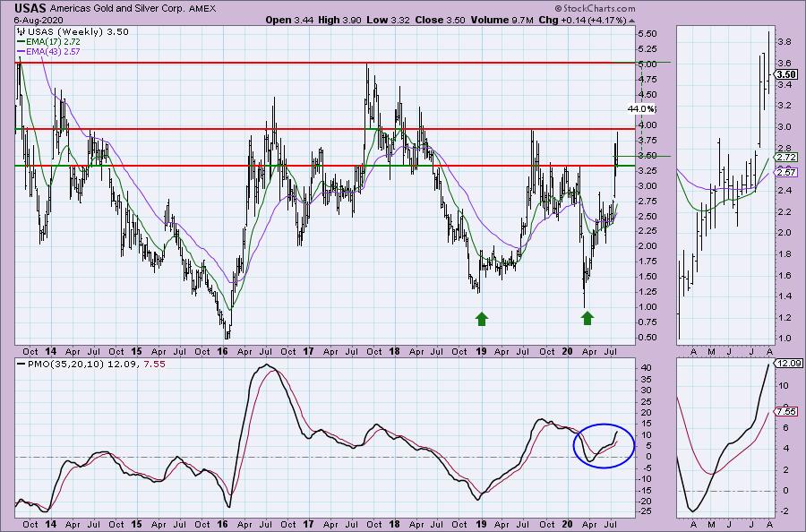
Task: Click the boxed 12.09 PMO value tag
Action: pyautogui.click(x=790, y=364)
